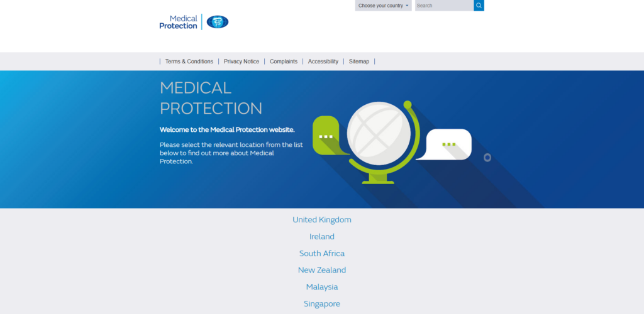
Task: Choose New Zealand location link
Action: coord(322,270)
